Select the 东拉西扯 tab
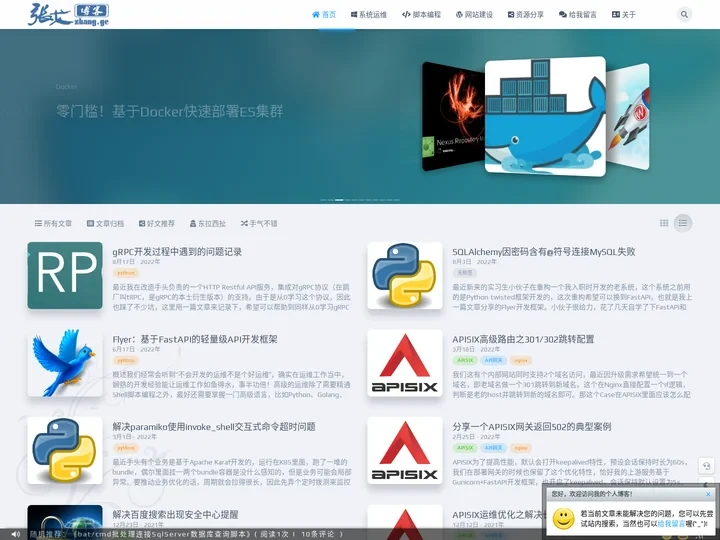 pyautogui.click(x=208, y=224)
